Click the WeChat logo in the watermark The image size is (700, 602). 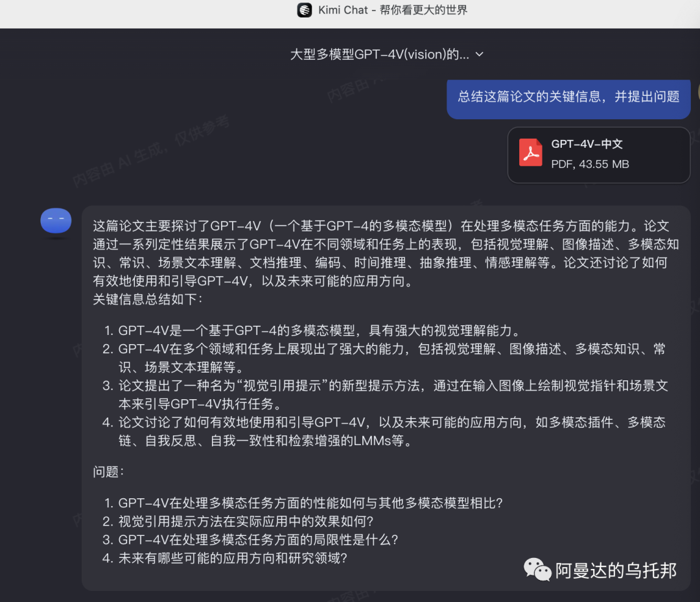(x=537, y=570)
